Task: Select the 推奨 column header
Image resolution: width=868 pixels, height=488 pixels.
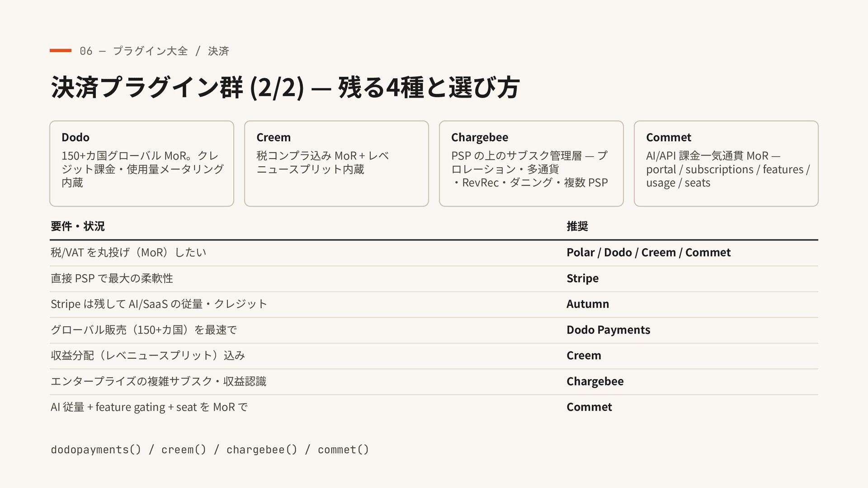Action: (577, 226)
